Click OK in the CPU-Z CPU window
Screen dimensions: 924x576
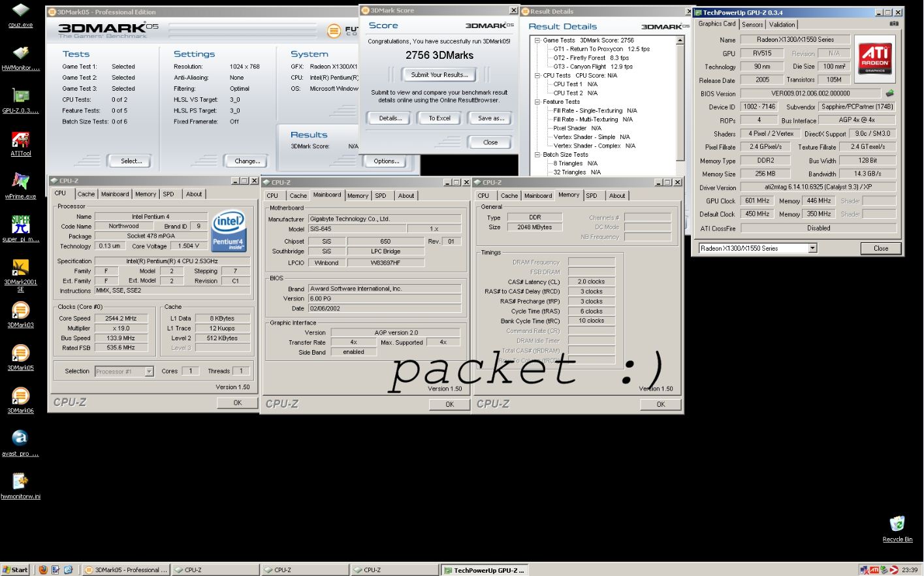[x=238, y=402]
